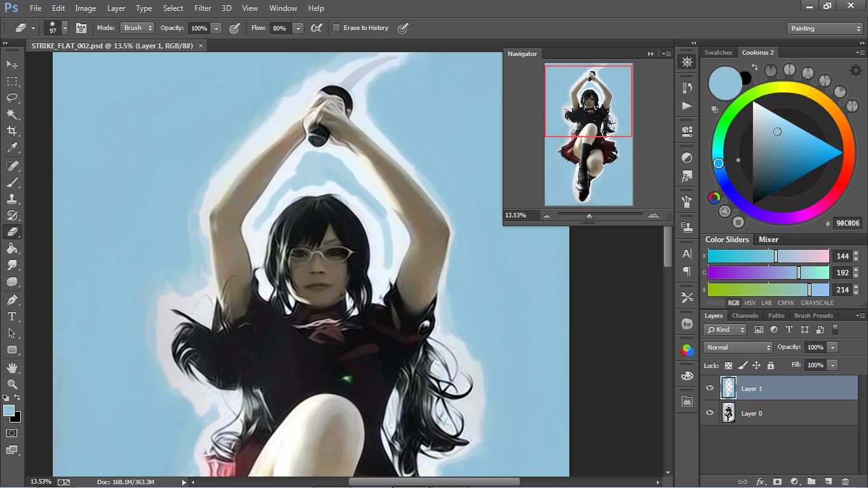
Task: Switch to the Channels tab
Action: pos(745,316)
